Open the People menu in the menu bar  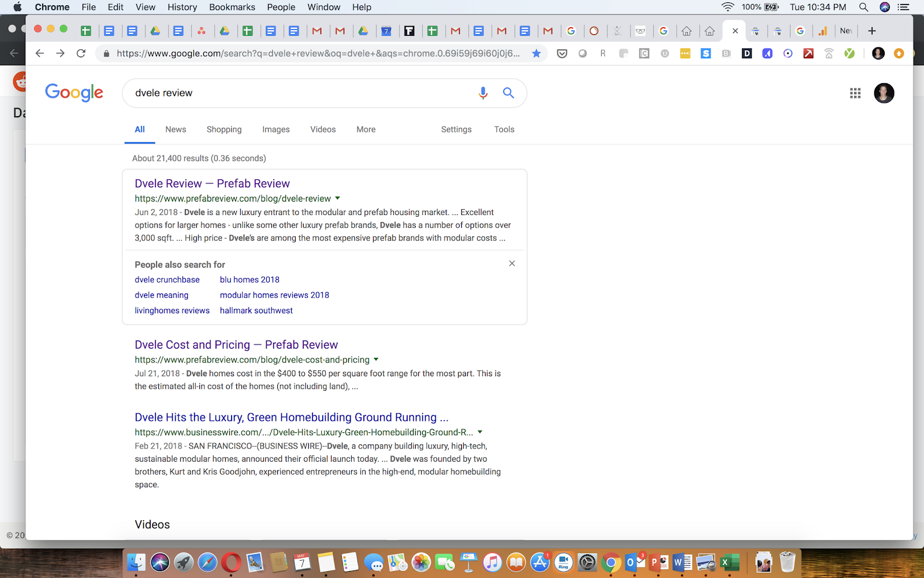(281, 7)
